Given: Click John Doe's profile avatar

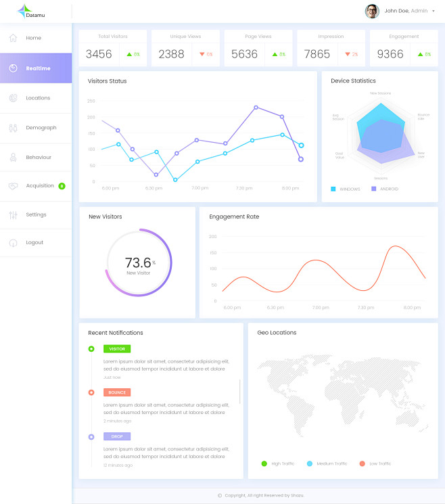Looking at the screenshot, I should pos(372,12).
